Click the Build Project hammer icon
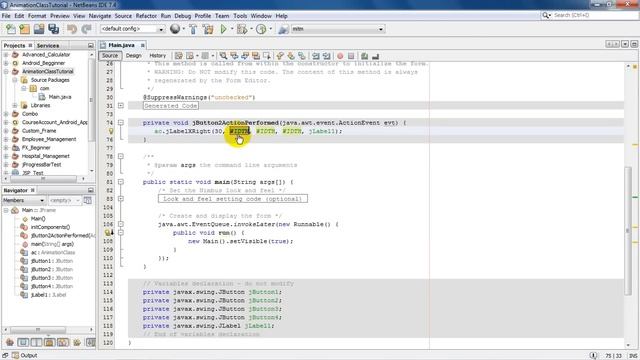 point(193,29)
